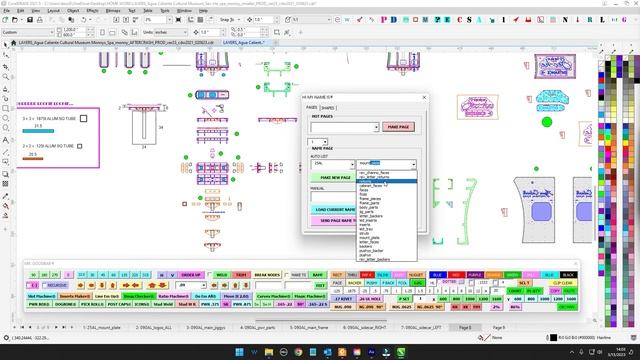Click the MAKE PAGE button
640x360 pixels.
398,127
